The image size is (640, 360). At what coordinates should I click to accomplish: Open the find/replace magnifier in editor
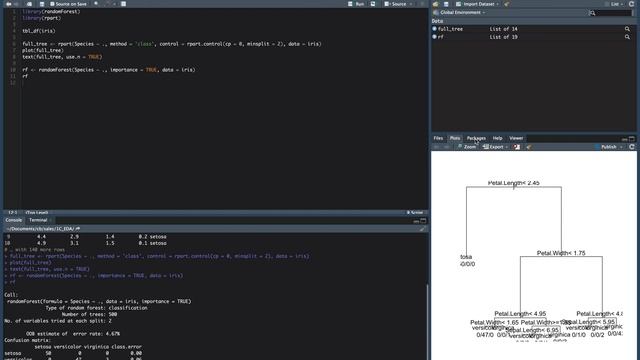click(96, 4)
